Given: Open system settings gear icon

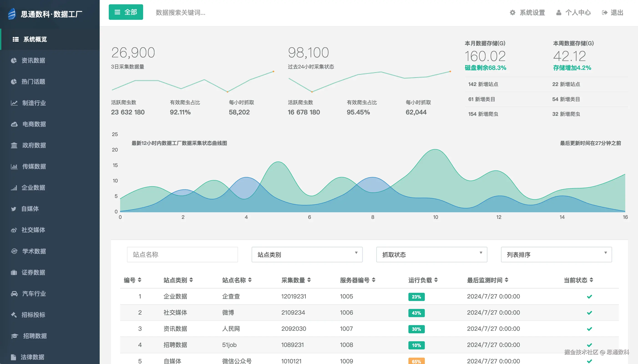Looking at the screenshot, I should click(512, 13).
